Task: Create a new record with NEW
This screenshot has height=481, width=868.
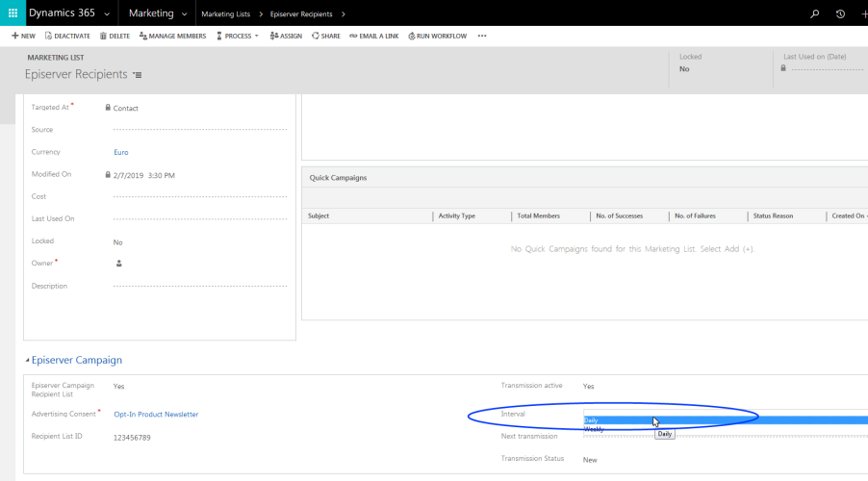Action: click(x=23, y=36)
